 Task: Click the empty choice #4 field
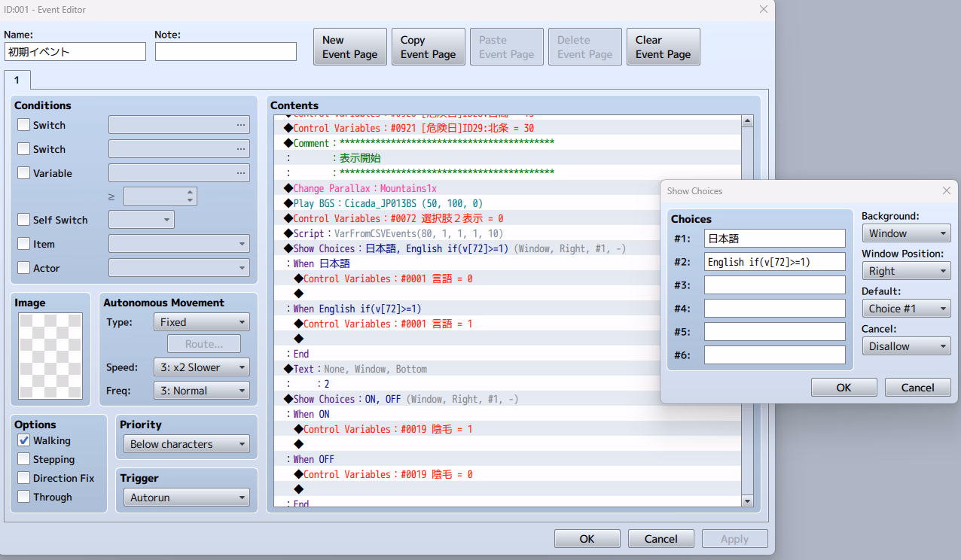tap(775, 309)
